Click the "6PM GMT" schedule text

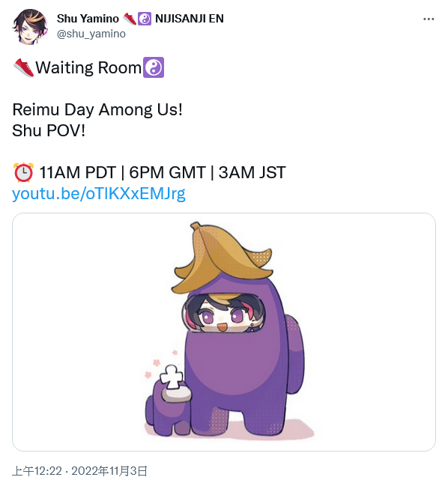point(167,172)
